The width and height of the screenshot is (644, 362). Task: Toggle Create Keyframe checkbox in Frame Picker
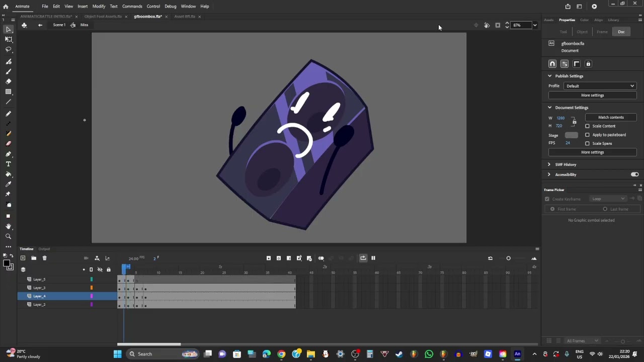coord(547,199)
